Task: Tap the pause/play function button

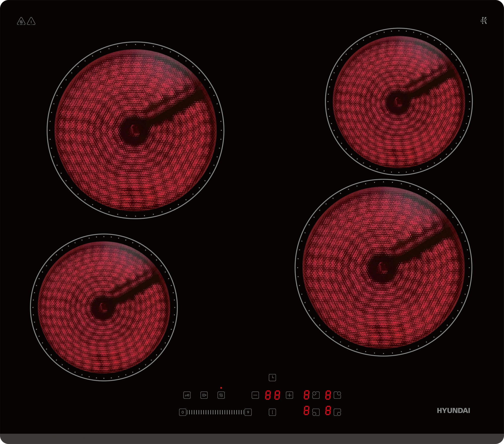Action: pyautogui.click(x=204, y=395)
